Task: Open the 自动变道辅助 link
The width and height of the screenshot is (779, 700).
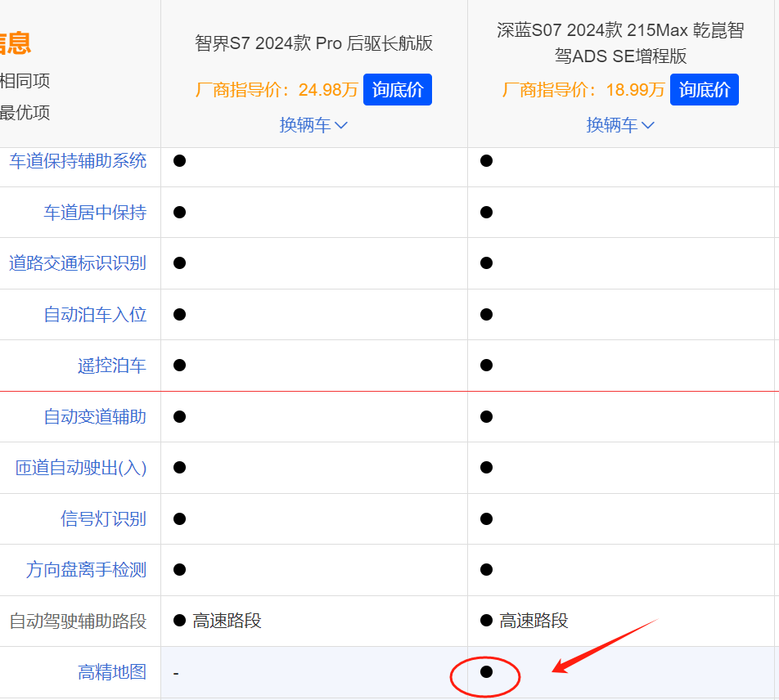Action: [x=95, y=416]
